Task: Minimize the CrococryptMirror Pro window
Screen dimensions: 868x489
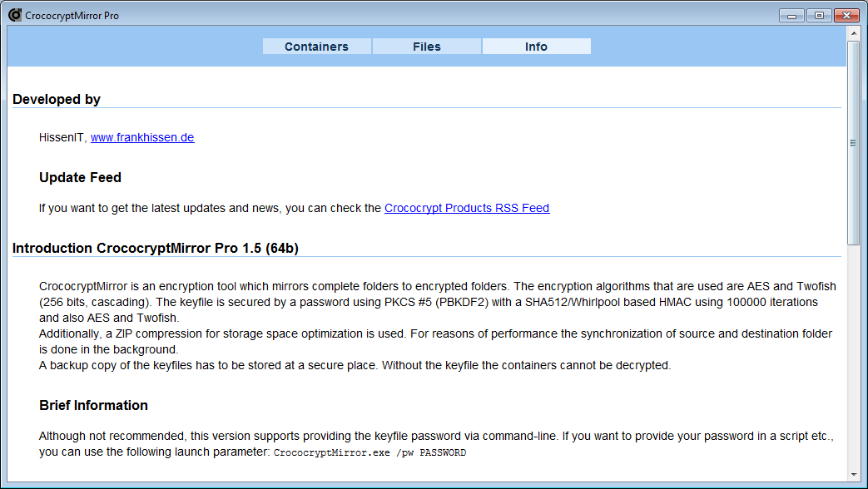Action: click(x=791, y=16)
